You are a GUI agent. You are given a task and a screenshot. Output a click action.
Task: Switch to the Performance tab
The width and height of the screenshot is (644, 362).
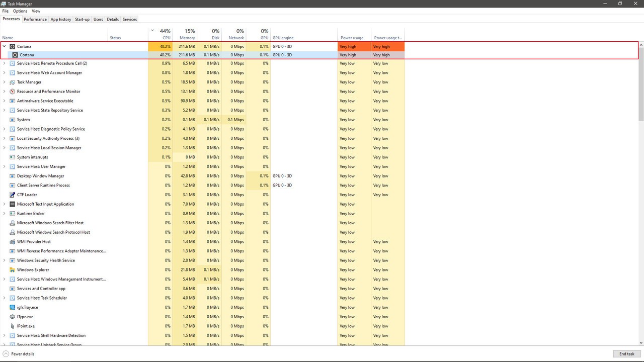[35, 20]
